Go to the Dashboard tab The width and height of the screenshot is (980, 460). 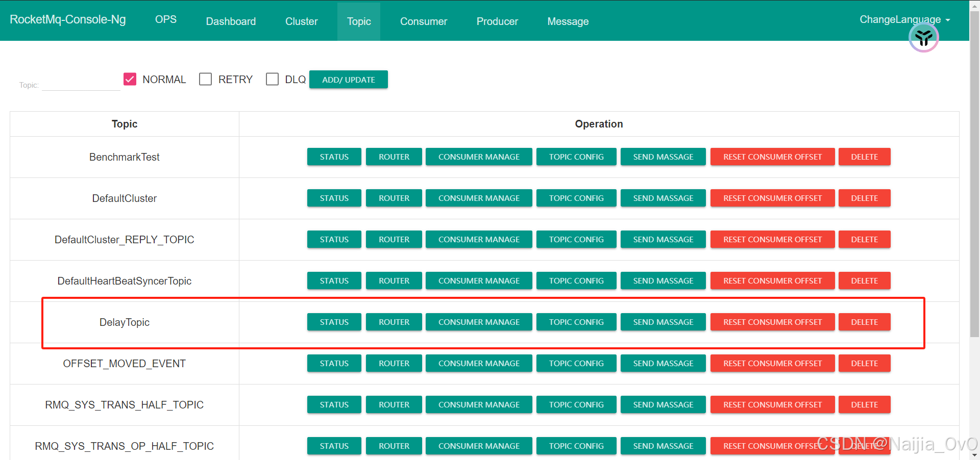(x=231, y=21)
